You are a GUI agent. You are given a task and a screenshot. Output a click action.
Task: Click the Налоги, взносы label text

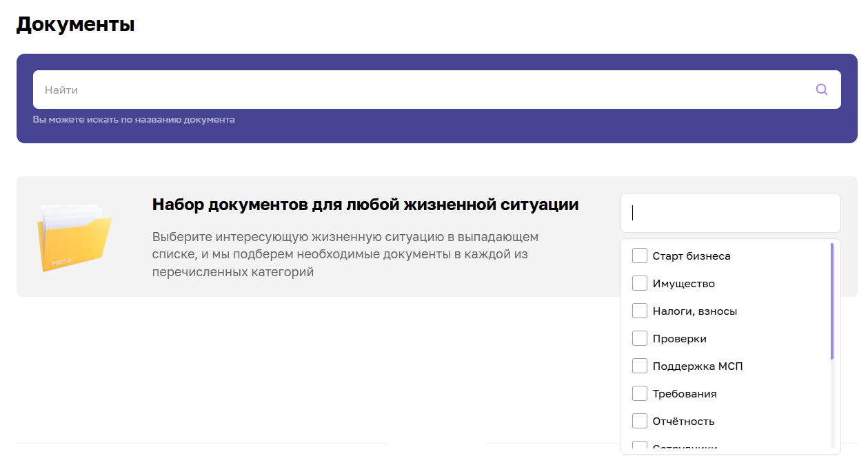(695, 311)
